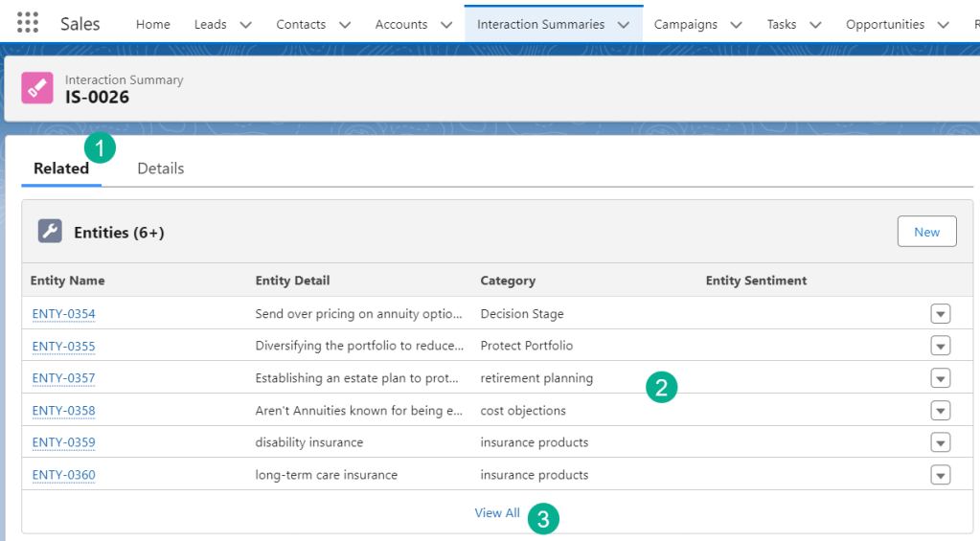Go to the Home navigation item
Image resolution: width=980 pixels, height=541 pixels.
coord(152,25)
